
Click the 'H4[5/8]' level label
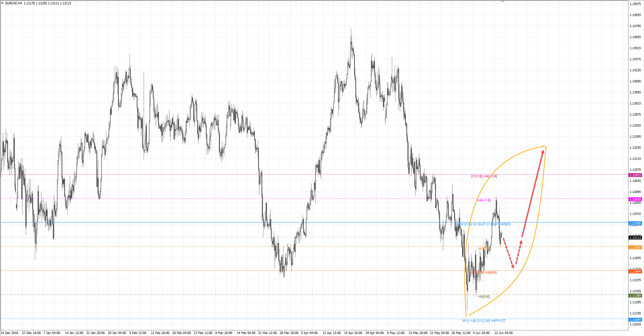[484, 297]
